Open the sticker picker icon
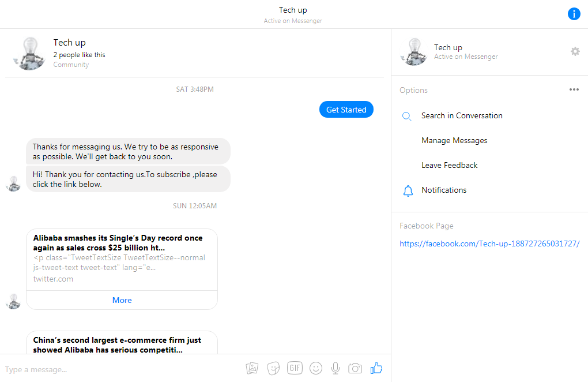The width and height of the screenshot is (588, 382). [273, 369]
